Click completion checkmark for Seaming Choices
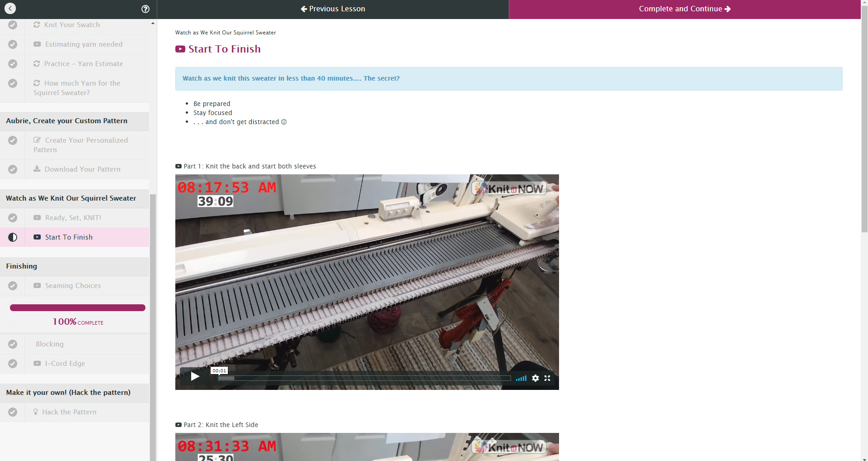868x461 pixels. [x=13, y=286]
